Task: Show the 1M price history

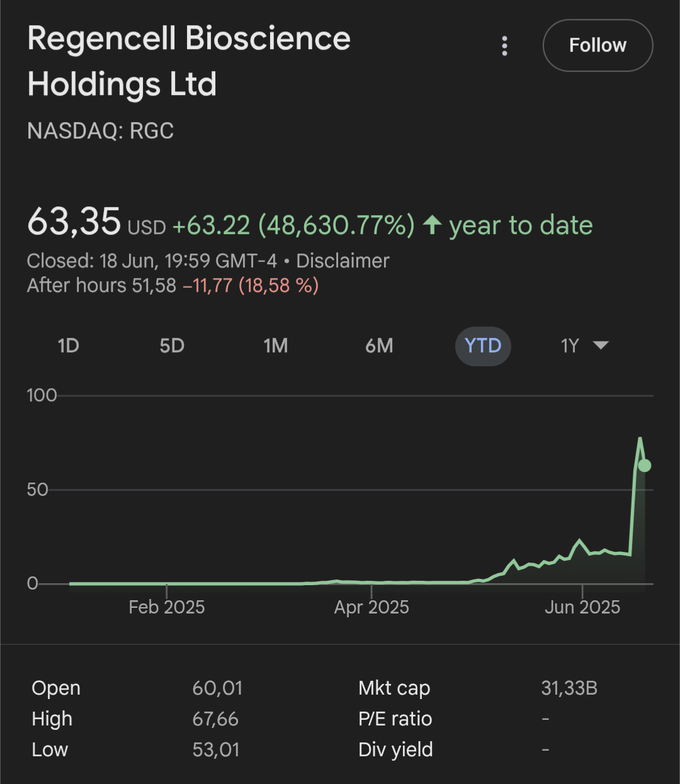Action: tap(276, 345)
